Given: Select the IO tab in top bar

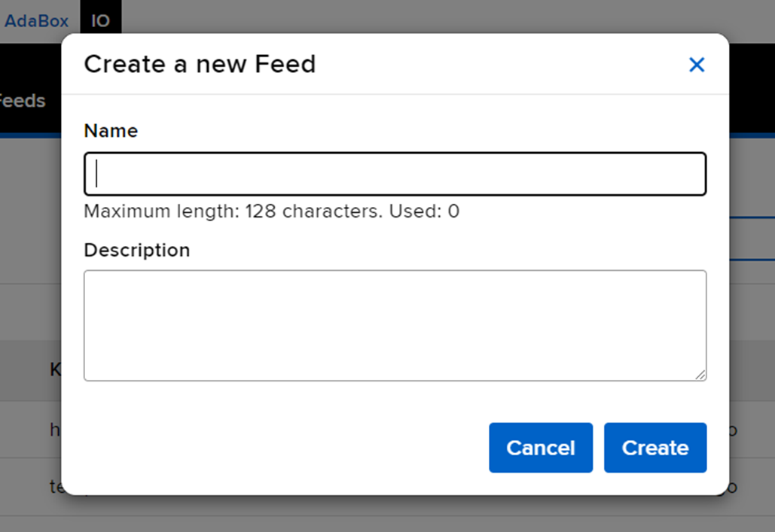Looking at the screenshot, I should [x=100, y=20].
